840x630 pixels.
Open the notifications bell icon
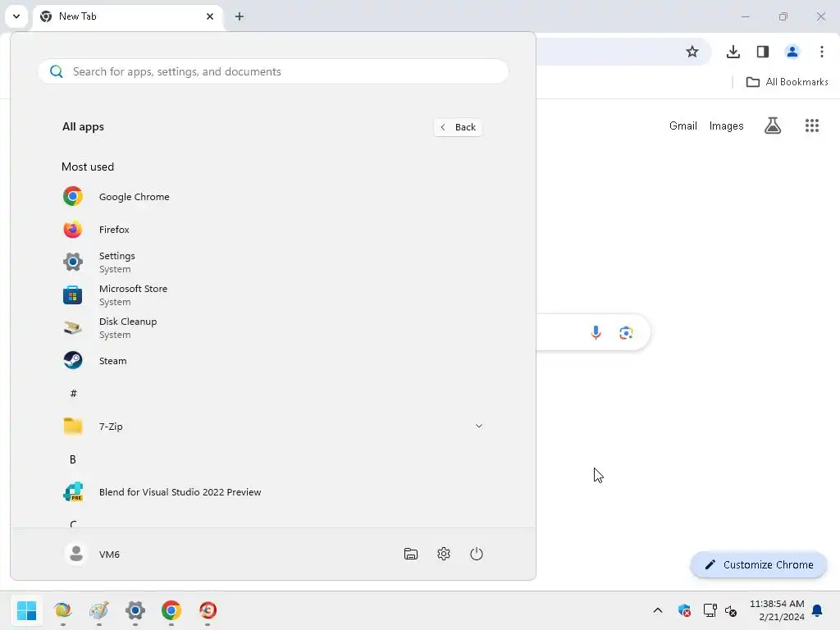point(818,610)
